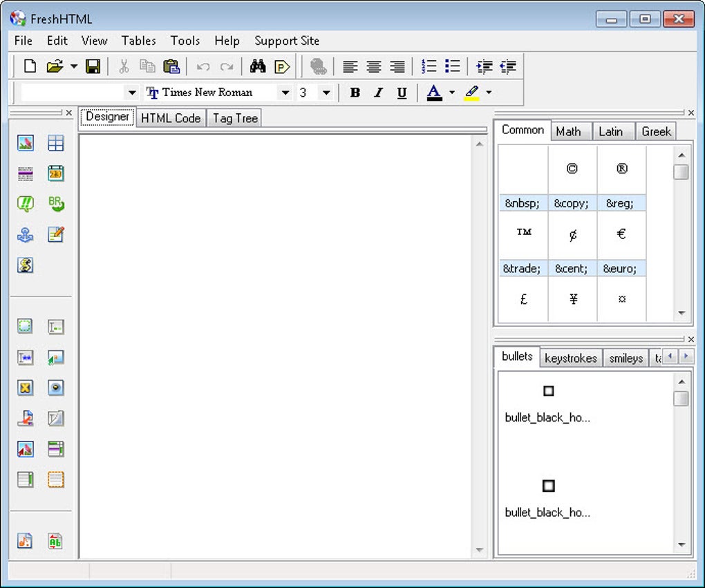Center align text

pos(374,66)
